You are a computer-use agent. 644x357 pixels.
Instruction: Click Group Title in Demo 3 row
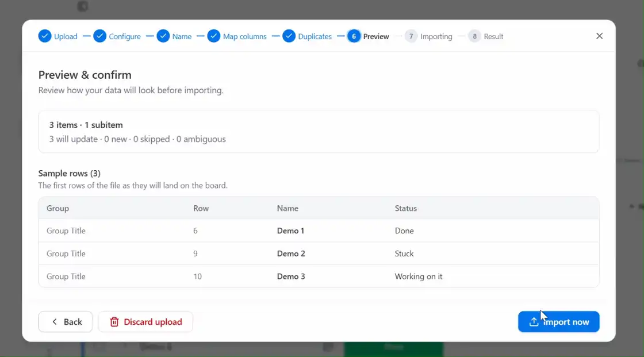coord(66,277)
